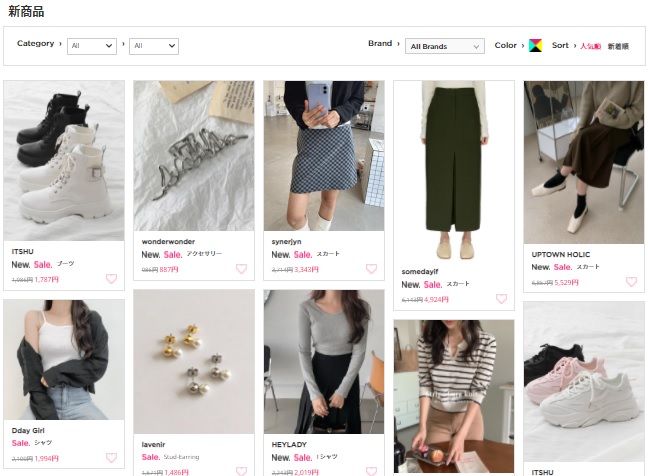Click the 1,787円 sale price
Screen dimensions: 648x476
click(47, 280)
